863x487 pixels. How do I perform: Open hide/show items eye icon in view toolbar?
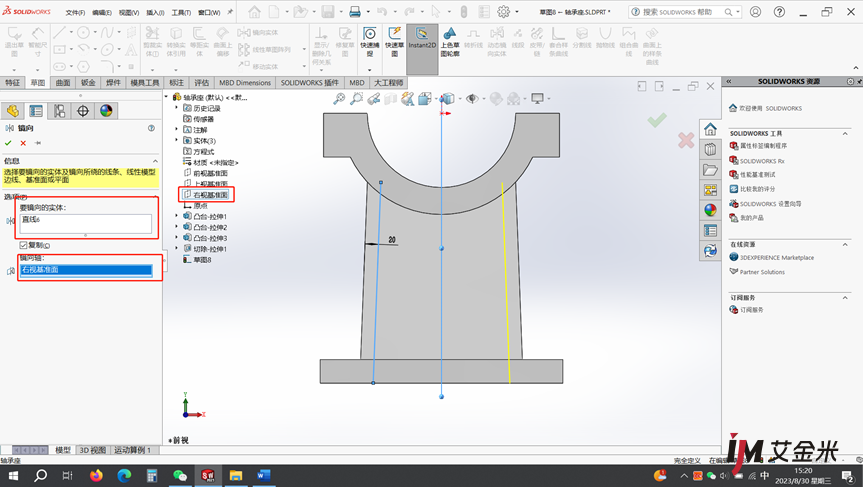click(x=472, y=99)
